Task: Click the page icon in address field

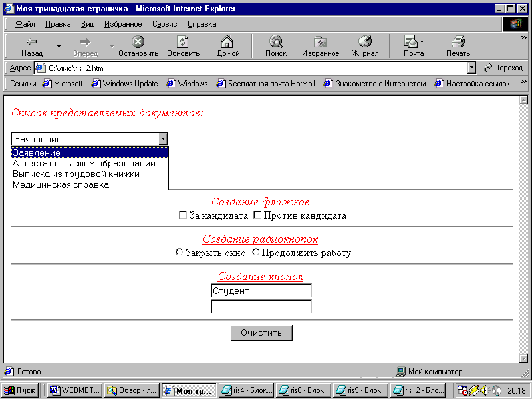Action: [41, 68]
